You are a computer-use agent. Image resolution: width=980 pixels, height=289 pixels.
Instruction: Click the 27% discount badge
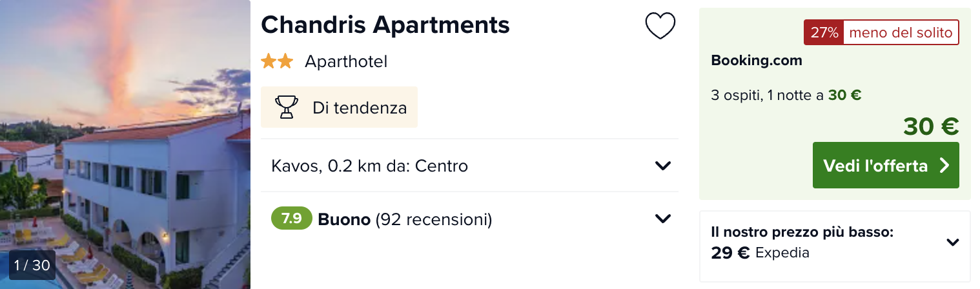pos(824,33)
